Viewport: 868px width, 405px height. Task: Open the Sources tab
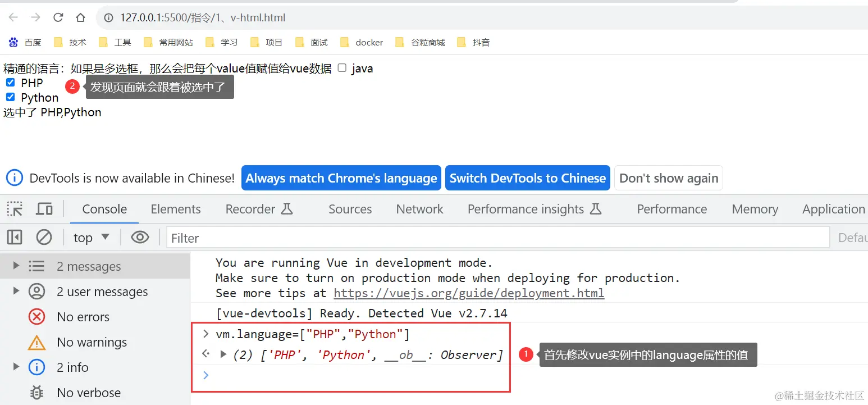coord(350,209)
